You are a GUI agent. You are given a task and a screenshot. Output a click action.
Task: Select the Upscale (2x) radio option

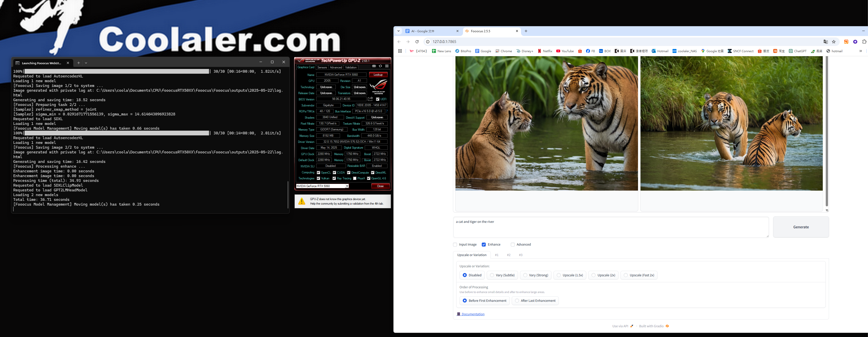point(603,275)
